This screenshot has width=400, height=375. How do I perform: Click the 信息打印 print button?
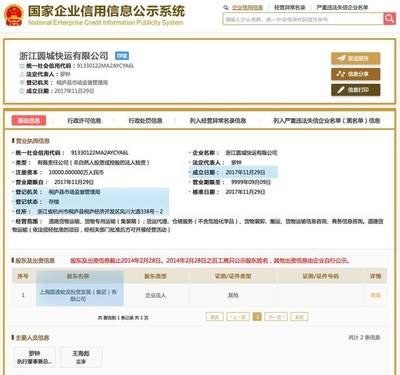pos(355,90)
